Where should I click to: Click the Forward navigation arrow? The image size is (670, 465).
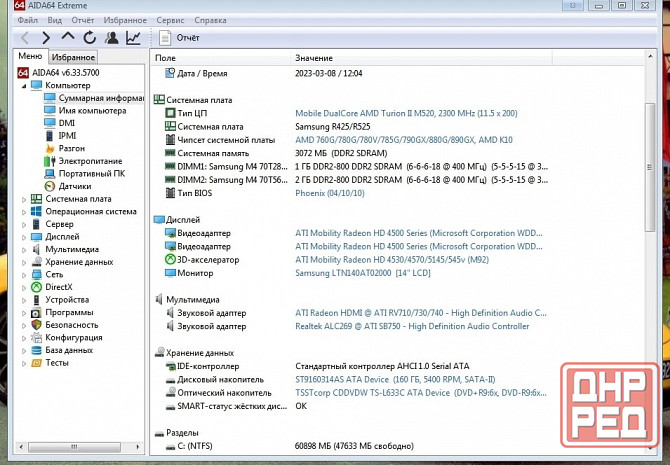46,38
